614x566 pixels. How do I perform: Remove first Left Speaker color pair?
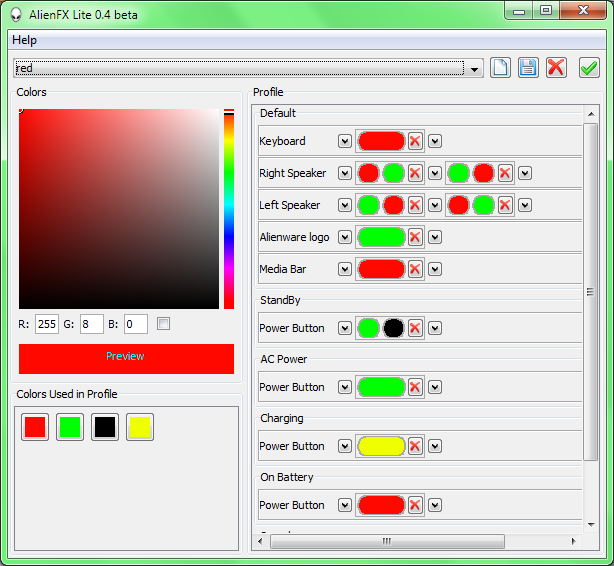(415, 205)
